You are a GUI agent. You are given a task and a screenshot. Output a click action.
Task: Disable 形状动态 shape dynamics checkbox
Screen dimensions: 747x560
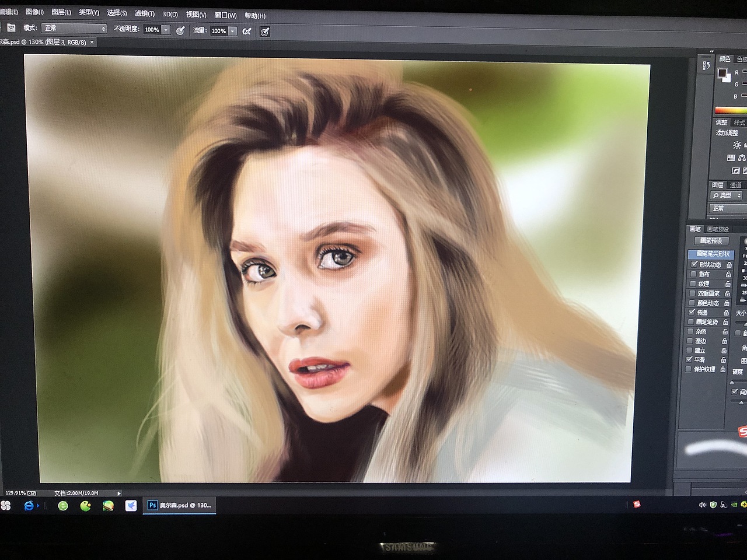pos(694,264)
